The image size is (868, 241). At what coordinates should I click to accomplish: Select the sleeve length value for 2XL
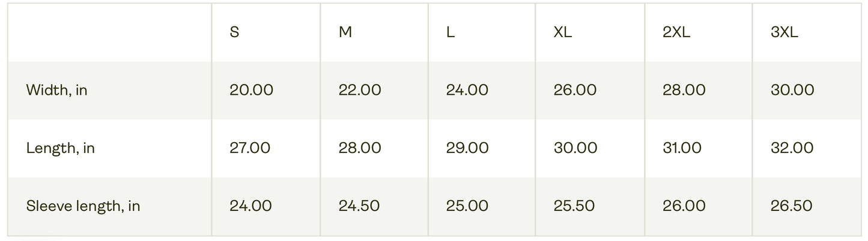684,206
